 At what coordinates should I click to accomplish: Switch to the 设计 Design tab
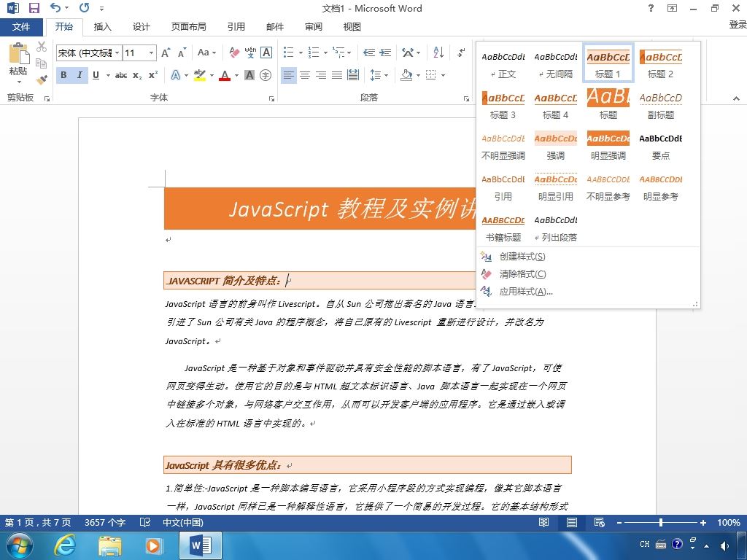click(x=141, y=27)
